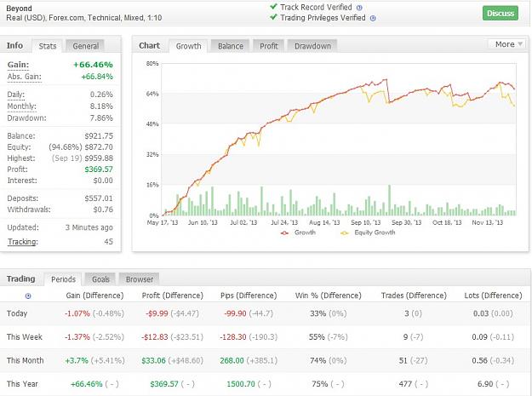
Task: Click the +66.84% absolute gain value
Action: click(x=97, y=77)
